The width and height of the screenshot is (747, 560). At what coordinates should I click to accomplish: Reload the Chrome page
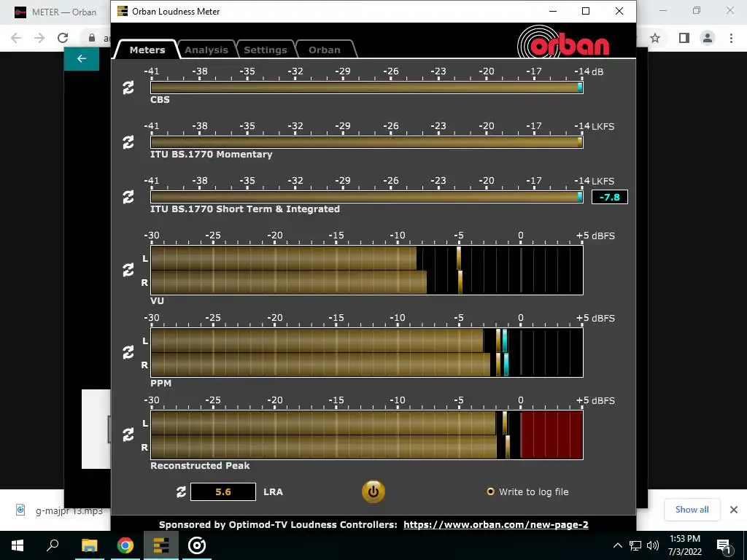tap(63, 38)
